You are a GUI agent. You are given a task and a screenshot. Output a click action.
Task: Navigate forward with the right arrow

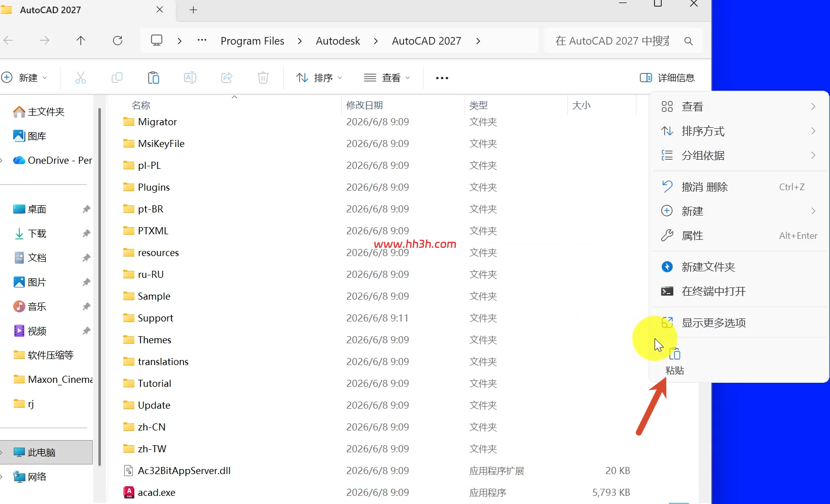point(45,41)
